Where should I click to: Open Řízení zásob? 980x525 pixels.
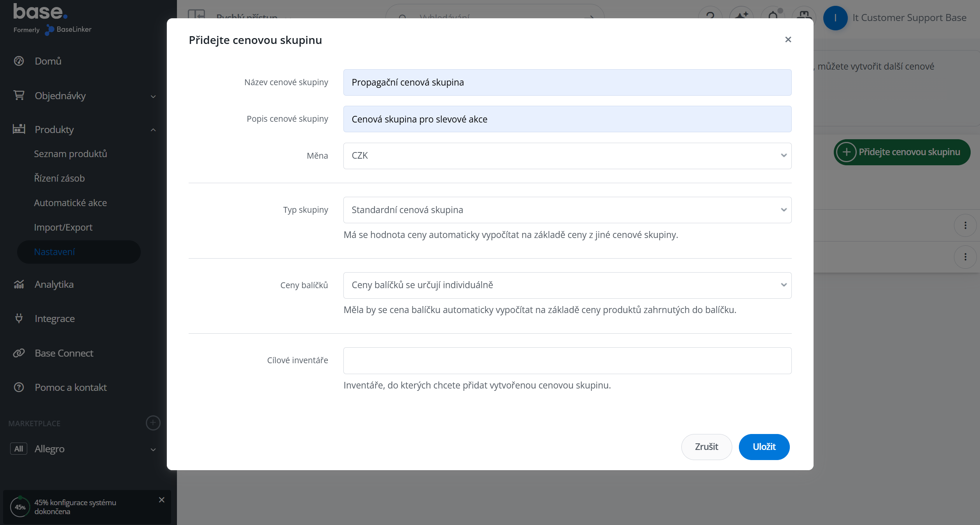coord(59,178)
